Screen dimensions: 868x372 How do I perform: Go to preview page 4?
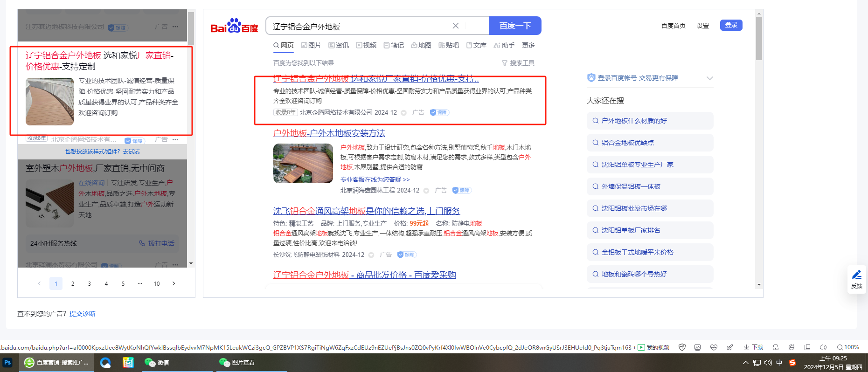pos(106,283)
